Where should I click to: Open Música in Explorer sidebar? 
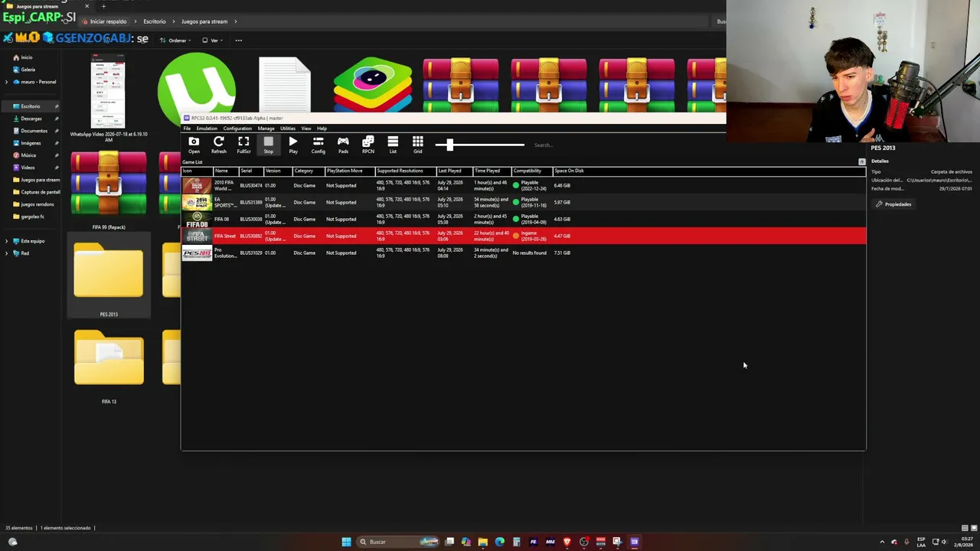point(28,155)
